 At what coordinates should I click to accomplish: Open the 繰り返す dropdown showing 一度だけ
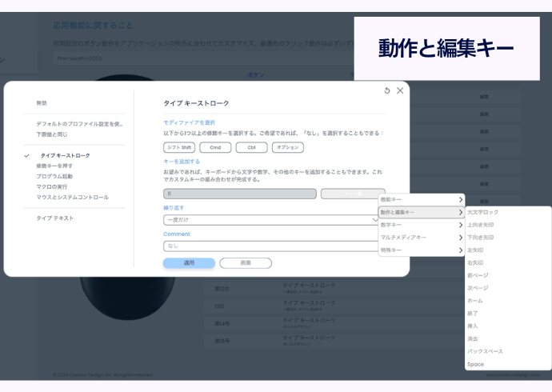tap(272, 219)
